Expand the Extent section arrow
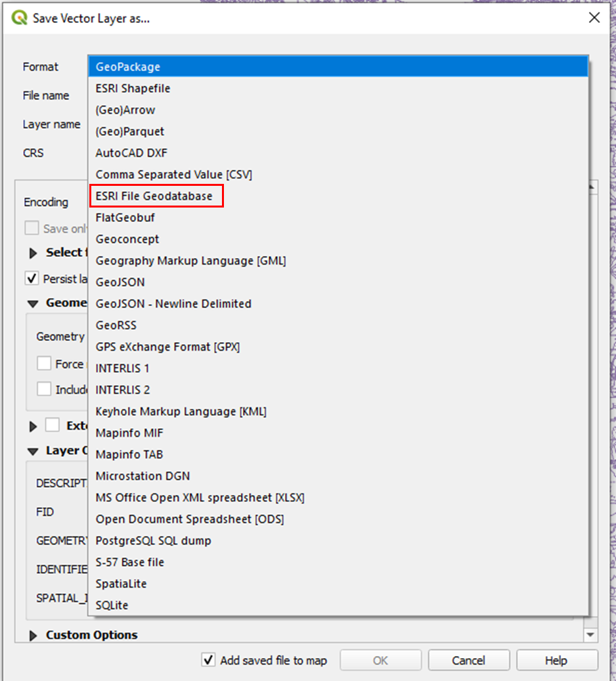The width and height of the screenshot is (616, 681). click(33, 426)
